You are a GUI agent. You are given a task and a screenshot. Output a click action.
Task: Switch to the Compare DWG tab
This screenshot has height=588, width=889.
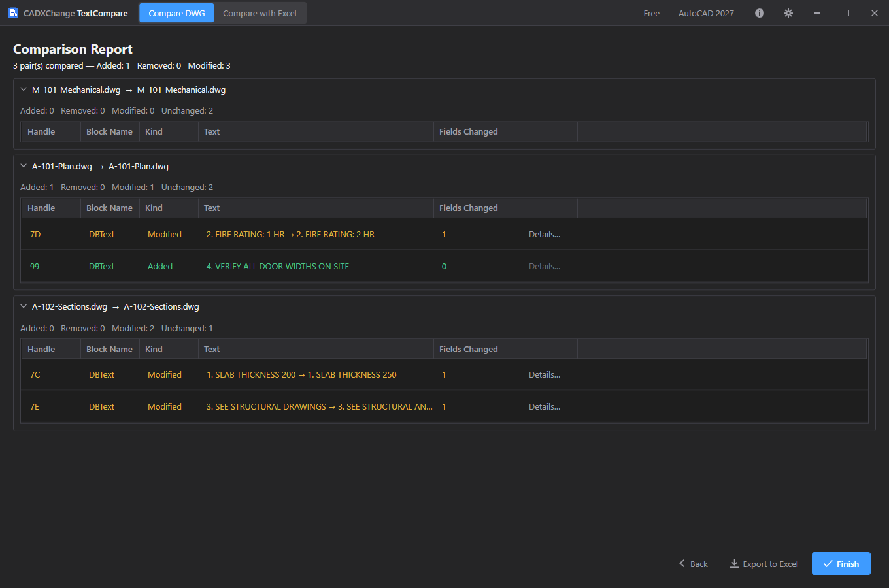click(x=176, y=13)
